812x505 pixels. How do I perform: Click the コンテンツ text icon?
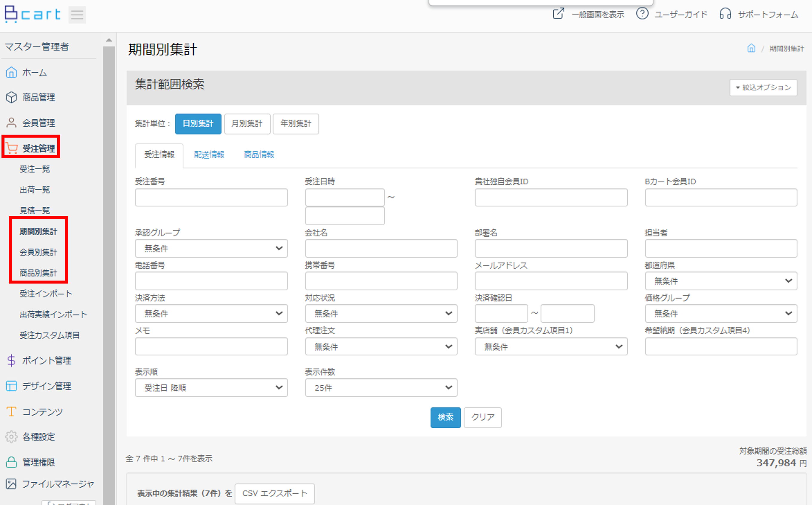11,411
